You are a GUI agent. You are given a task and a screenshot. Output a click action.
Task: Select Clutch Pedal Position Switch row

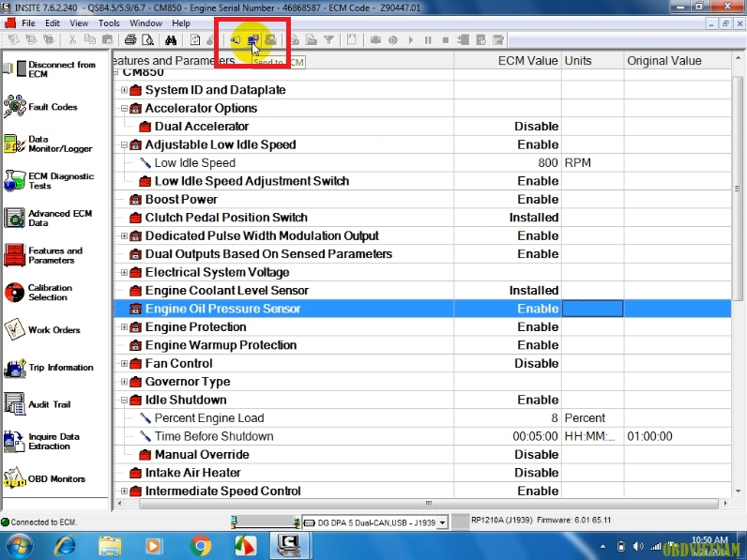[226, 218]
